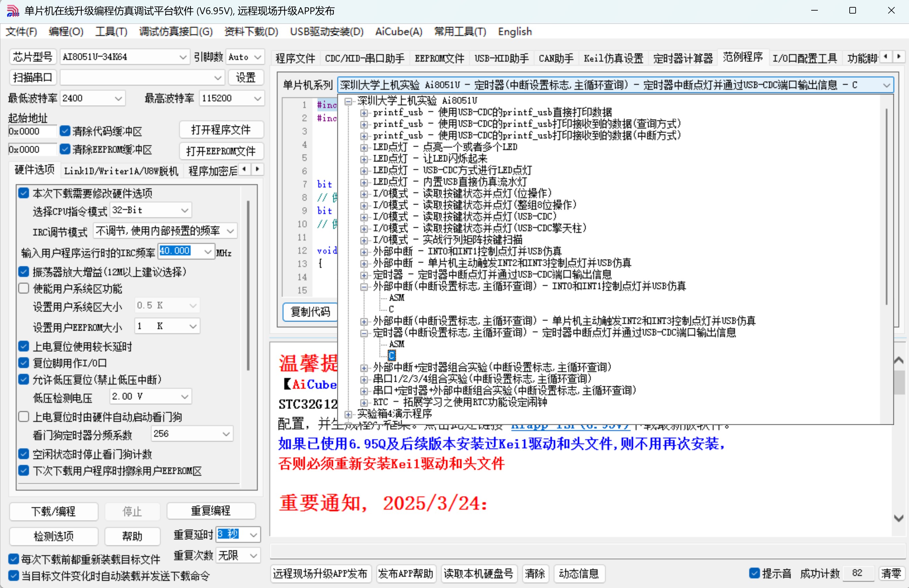Open IRC frequency 40.000 dropdown

click(x=186, y=251)
